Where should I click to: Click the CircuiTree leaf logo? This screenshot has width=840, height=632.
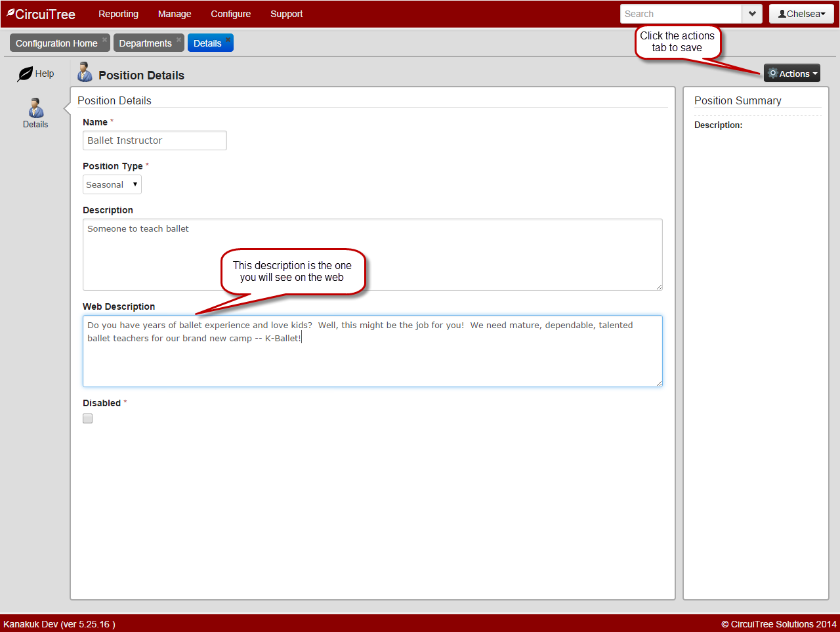[x=10, y=13]
